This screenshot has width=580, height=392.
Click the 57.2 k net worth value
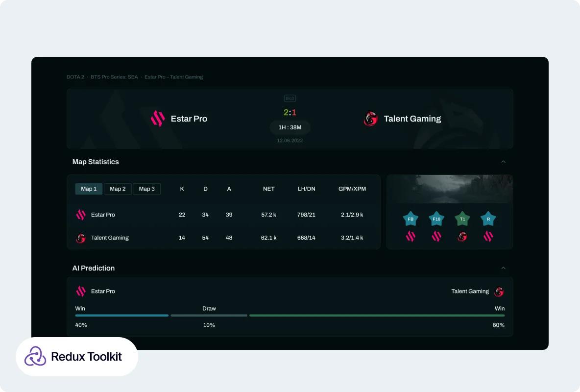[x=269, y=215]
